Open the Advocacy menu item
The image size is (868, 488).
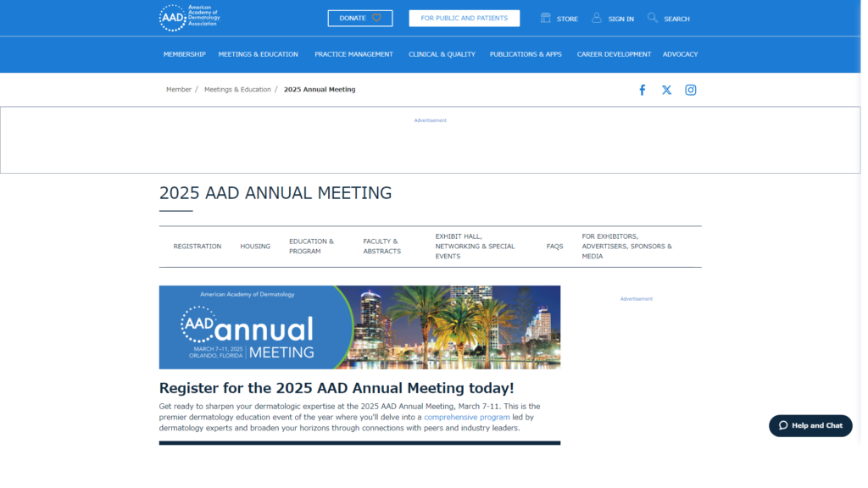click(680, 54)
